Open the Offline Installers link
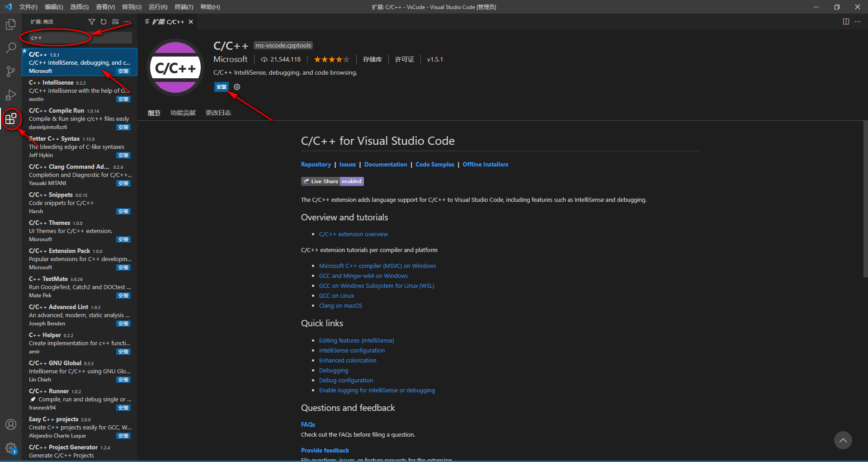Viewport: 868px width, 462px height. click(x=485, y=164)
